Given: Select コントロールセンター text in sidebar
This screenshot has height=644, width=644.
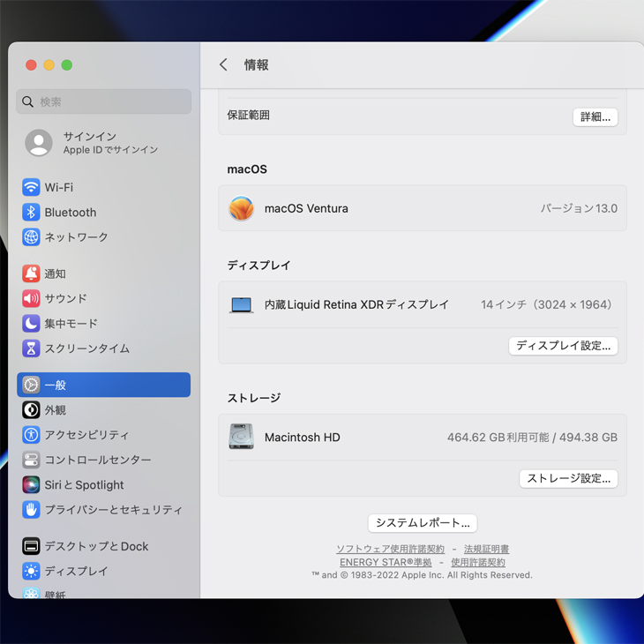Looking at the screenshot, I should click(98, 460).
